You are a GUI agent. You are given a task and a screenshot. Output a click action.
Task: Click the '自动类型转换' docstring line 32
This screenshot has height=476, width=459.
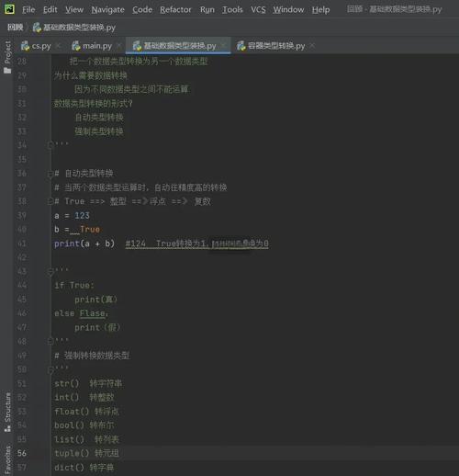pos(99,118)
